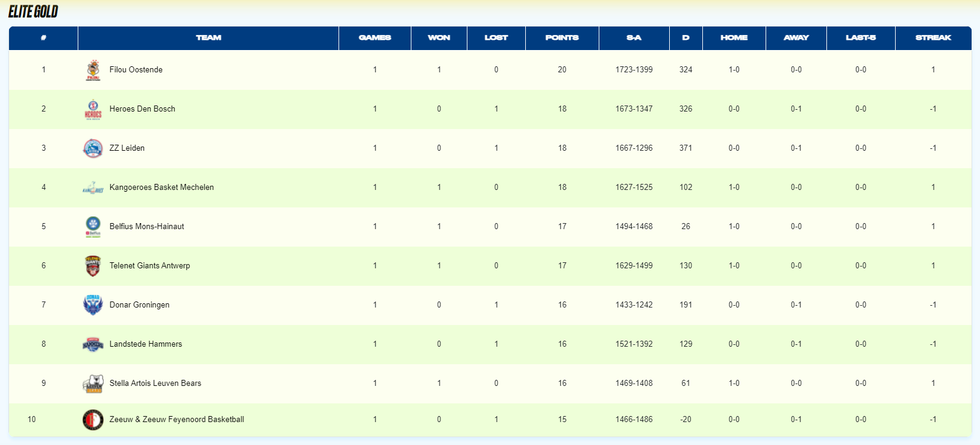Open Zeeuw & Zeeuw Feyenoord Basketball link

[x=176, y=420]
